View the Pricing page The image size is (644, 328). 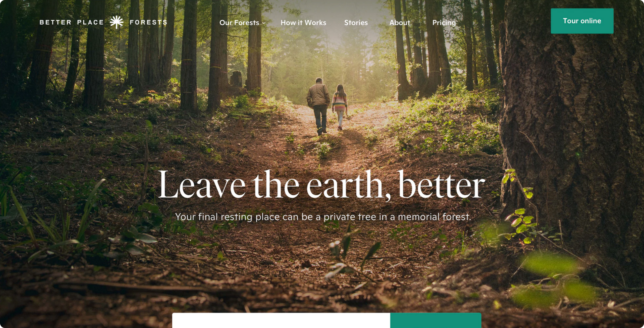click(x=444, y=23)
